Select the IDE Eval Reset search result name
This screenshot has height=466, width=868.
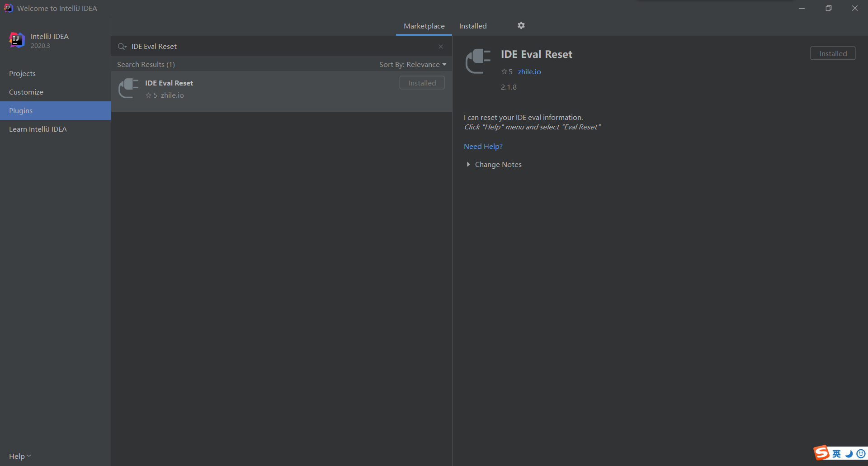(169, 83)
